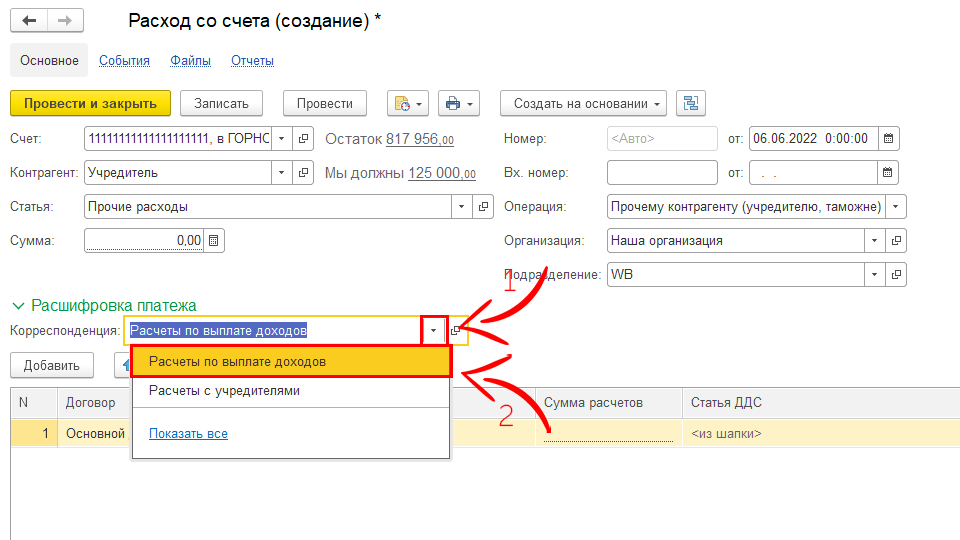Collapse the Расшифровка платежа section

click(18, 306)
